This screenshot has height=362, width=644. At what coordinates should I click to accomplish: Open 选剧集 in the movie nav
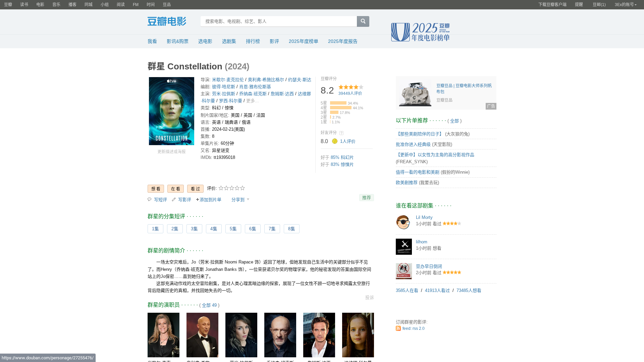[229, 41]
